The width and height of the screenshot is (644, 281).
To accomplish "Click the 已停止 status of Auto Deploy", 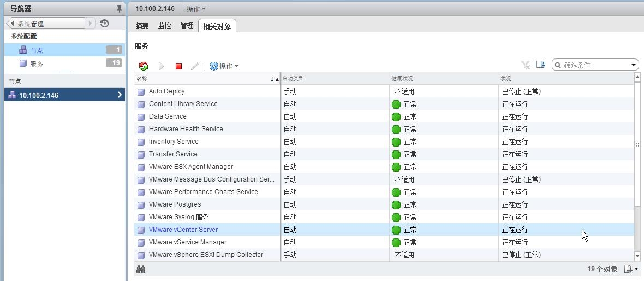I will coord(521,91).
